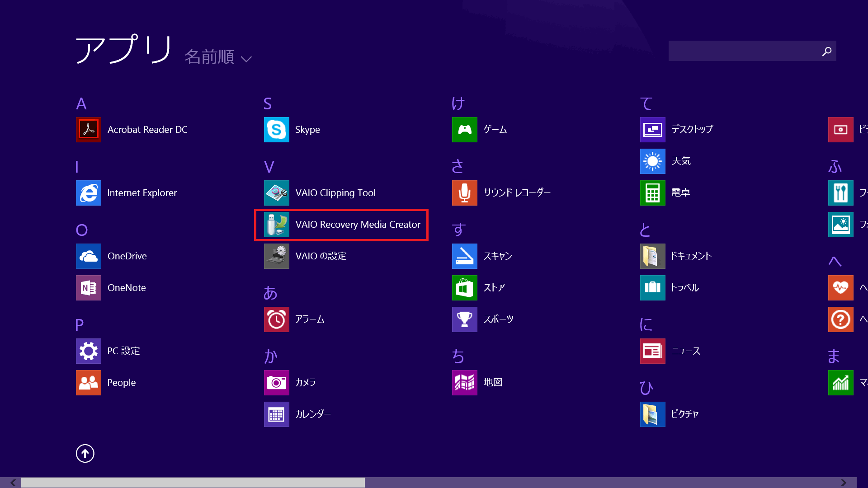Select the S group header
This screenshot has height=488, width=868.
click(268, 103)
